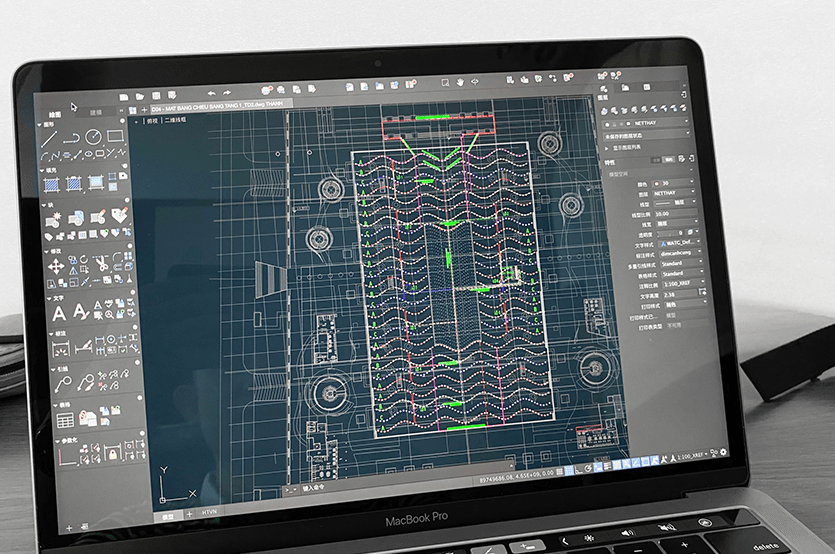Select the Linear Dimension tool

pyautogui.click(x=61, y=350)
